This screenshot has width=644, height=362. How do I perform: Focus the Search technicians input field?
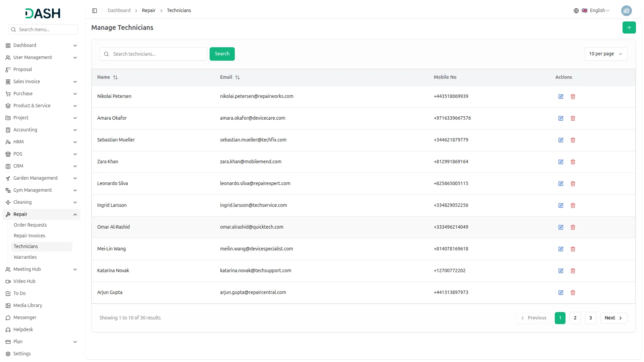tap(158, 54)
